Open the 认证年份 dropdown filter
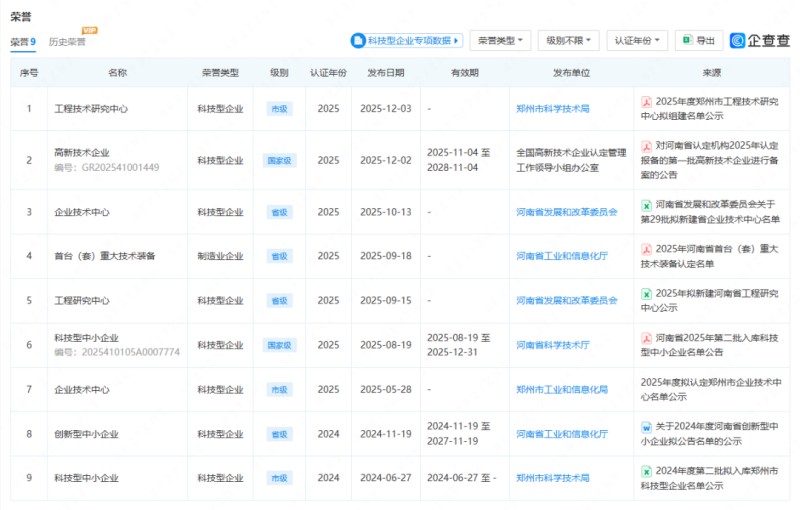 [637, 41]
